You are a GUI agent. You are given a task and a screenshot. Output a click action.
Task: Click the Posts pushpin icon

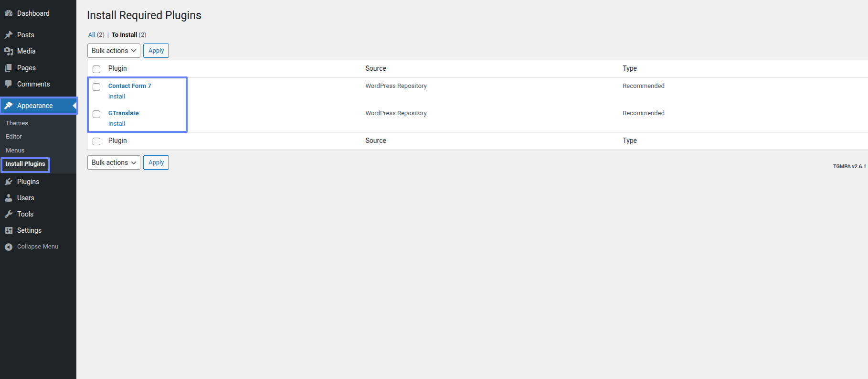9,35
